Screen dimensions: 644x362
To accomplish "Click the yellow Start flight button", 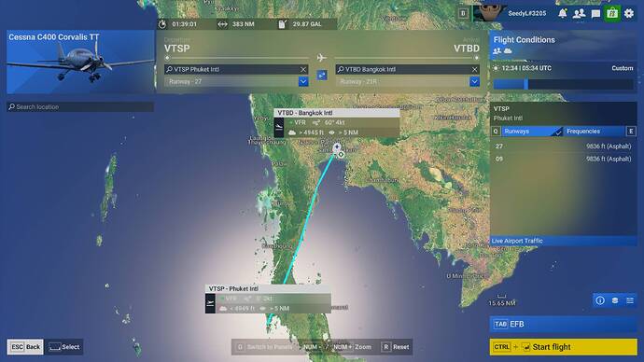I will [x=563, y=347].
